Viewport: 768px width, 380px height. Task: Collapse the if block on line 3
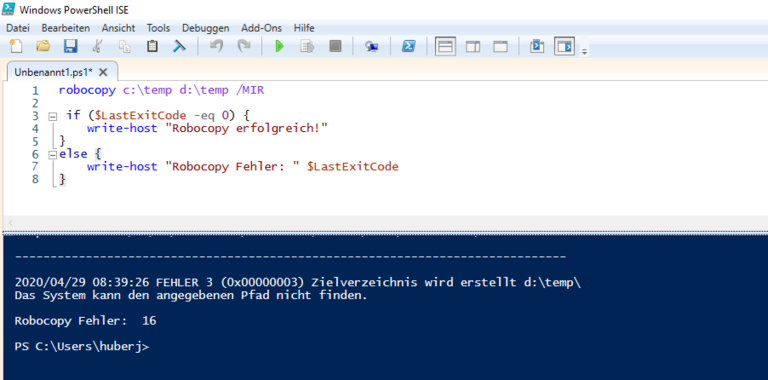pyautogui.click(x=51, y=117)
